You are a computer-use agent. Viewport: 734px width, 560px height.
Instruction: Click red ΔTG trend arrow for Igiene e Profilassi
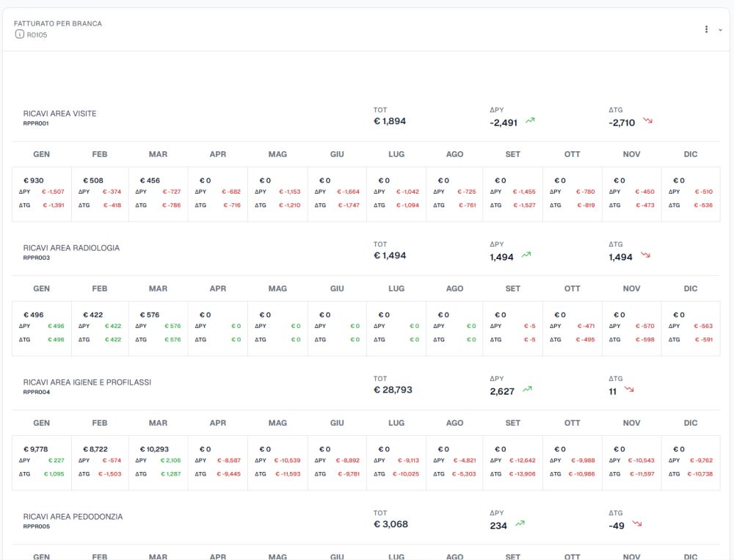coord(629,390)
